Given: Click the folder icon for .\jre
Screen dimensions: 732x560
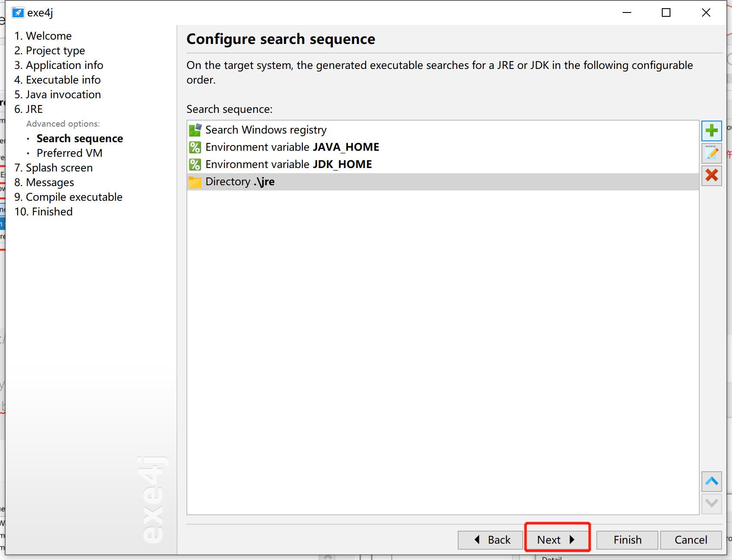Looking at the screenshot, I should (195, 182).
